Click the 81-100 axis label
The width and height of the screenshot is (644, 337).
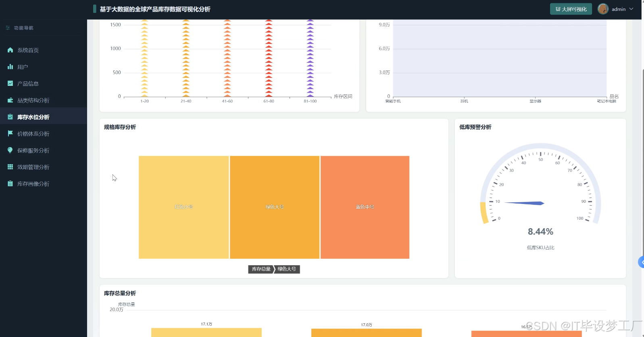tap(310, 101)
